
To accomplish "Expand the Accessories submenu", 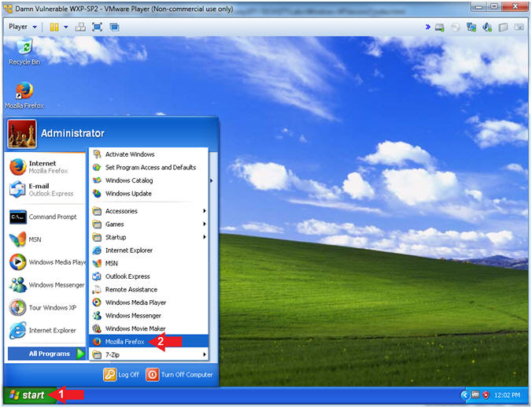I will point(149,211).
